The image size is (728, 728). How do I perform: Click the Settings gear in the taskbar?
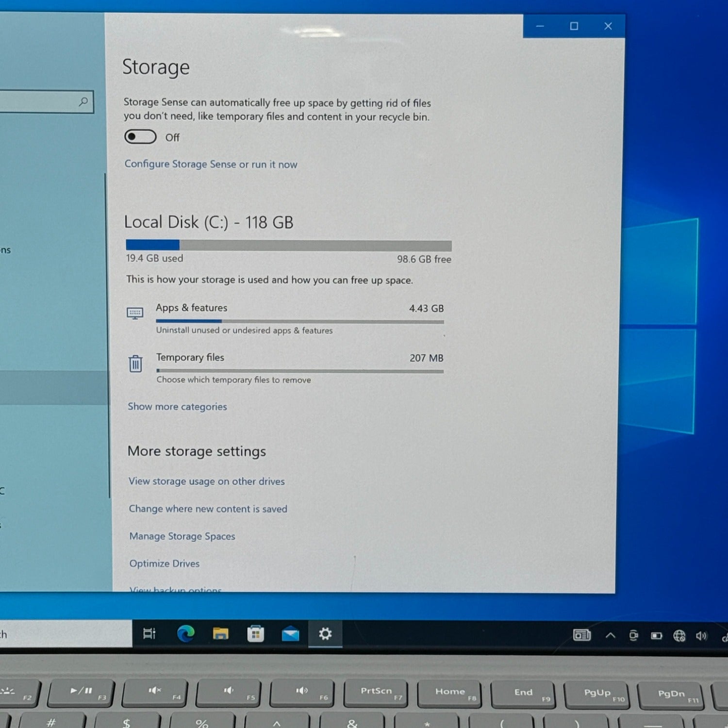[325, 634]
